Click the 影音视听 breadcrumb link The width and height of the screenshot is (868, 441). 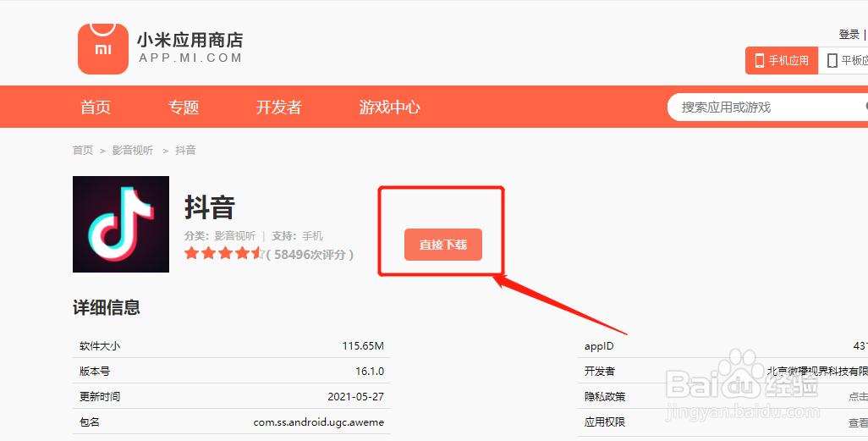coord(132,150)
